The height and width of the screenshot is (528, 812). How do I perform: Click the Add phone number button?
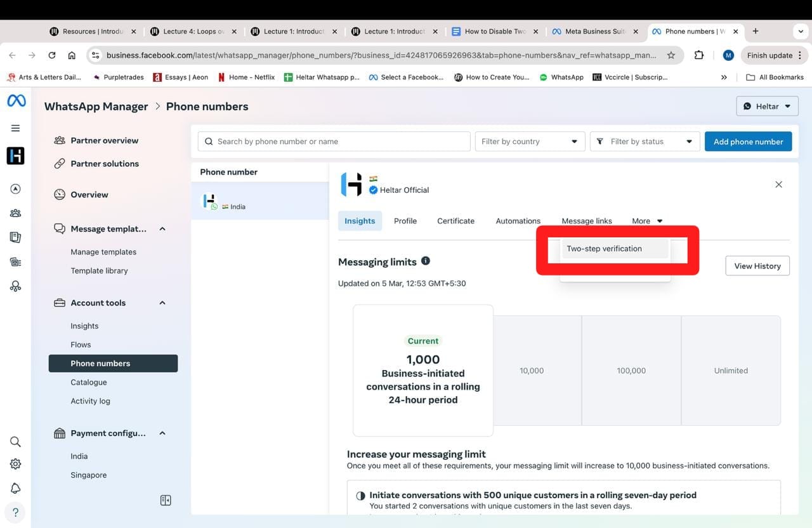coord(748,142)
